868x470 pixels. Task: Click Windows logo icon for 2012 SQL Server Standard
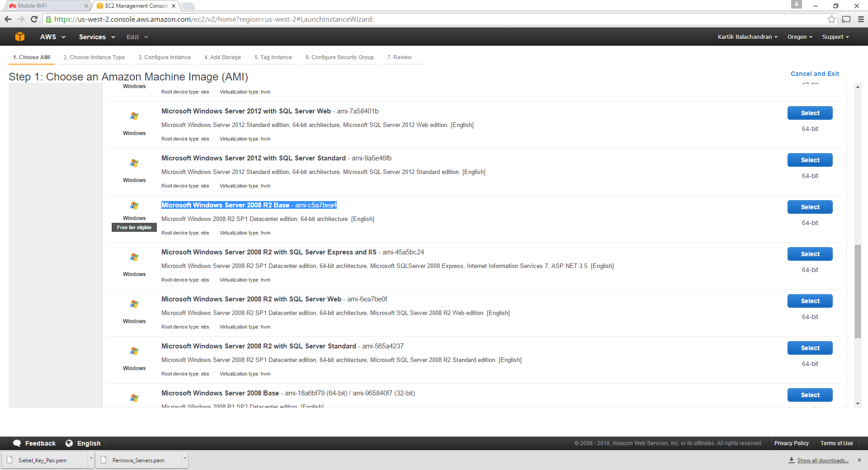(x=134, y=163)
